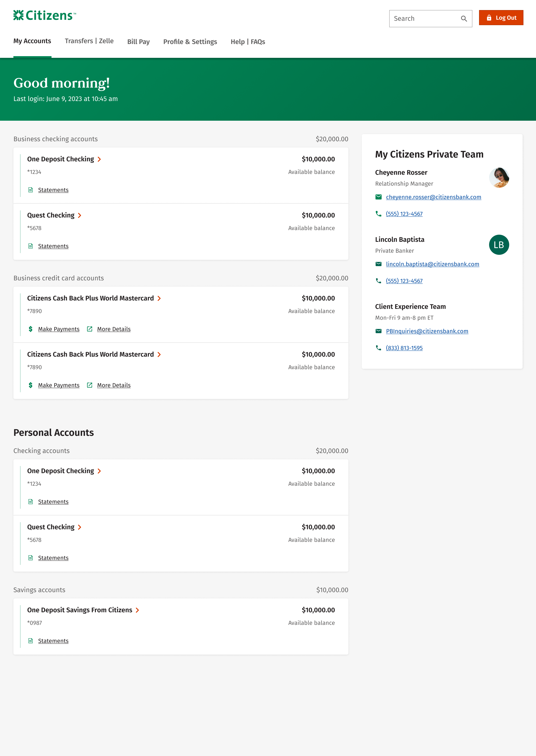Select the My Accounts tab
Viewport: 536px width, 756px height.
point(32,41)
